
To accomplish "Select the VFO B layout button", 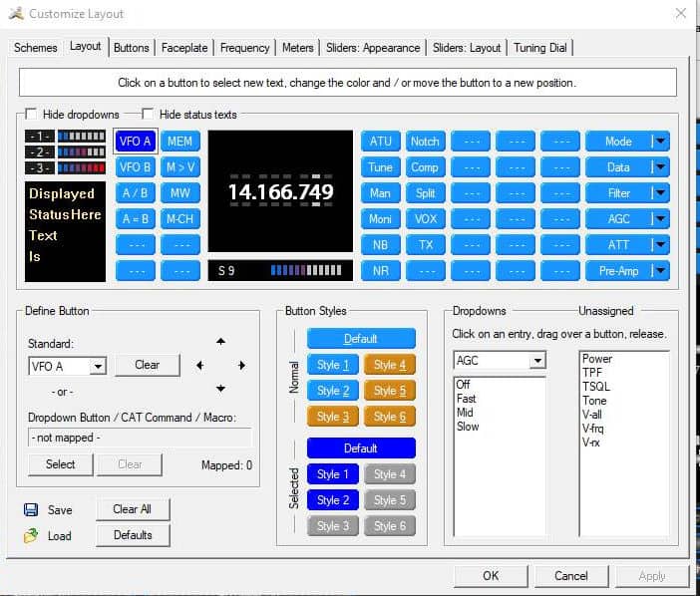I will [x=136, y=167].
